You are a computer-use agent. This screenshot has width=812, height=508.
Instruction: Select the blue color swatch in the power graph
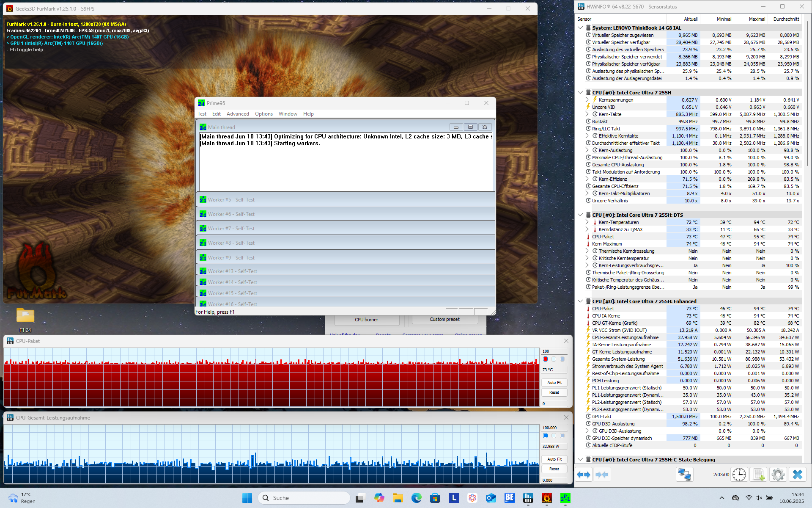point(546,436)
